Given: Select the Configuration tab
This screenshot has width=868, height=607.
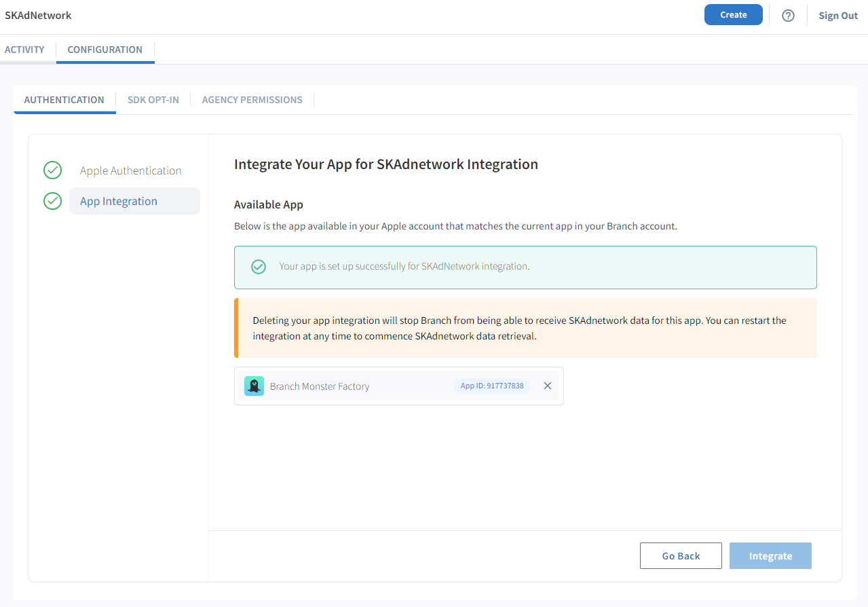Looking at the screenshot, I should pyautogui.click(x=105, y=50).
